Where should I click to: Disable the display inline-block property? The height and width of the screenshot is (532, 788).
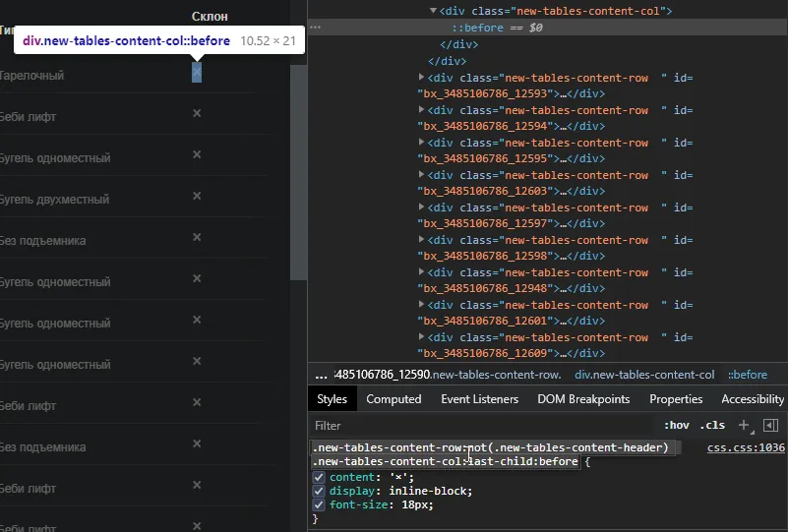point(319,491)
